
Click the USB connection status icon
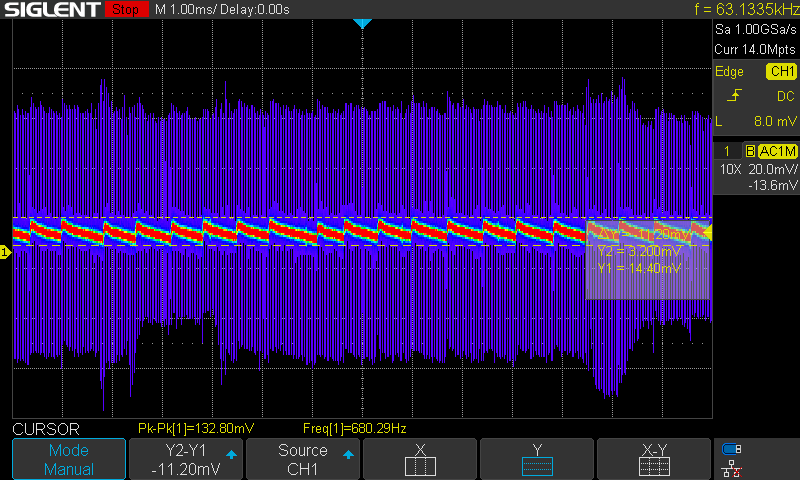tap(732, 449)
